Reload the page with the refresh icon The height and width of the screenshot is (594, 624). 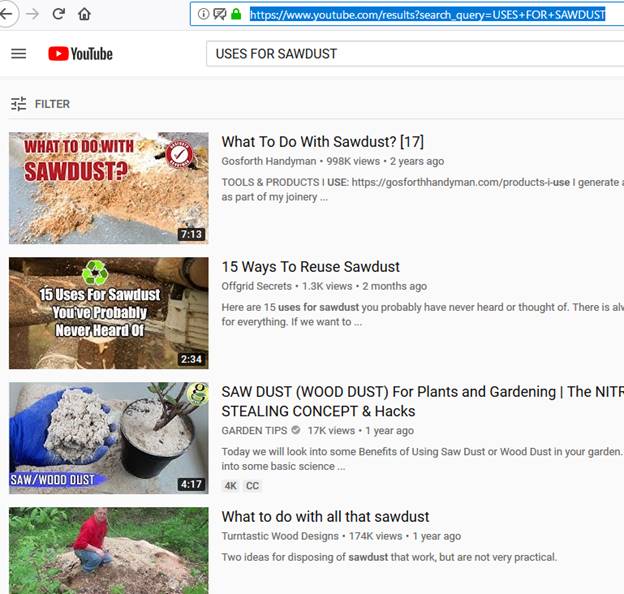tap(58, 14)
